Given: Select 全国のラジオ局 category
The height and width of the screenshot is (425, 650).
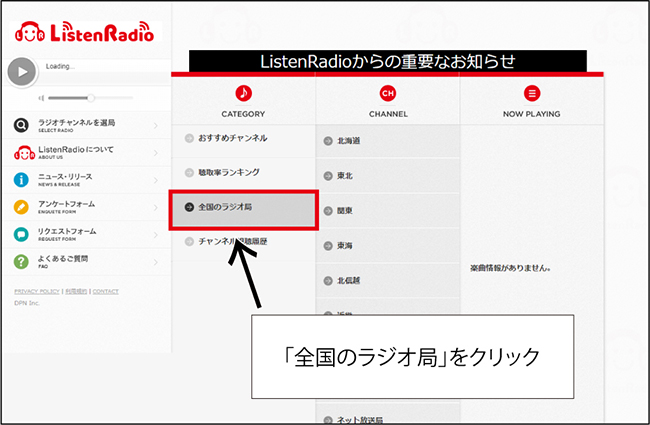Looking at the screenshot, I should (243, 209).
